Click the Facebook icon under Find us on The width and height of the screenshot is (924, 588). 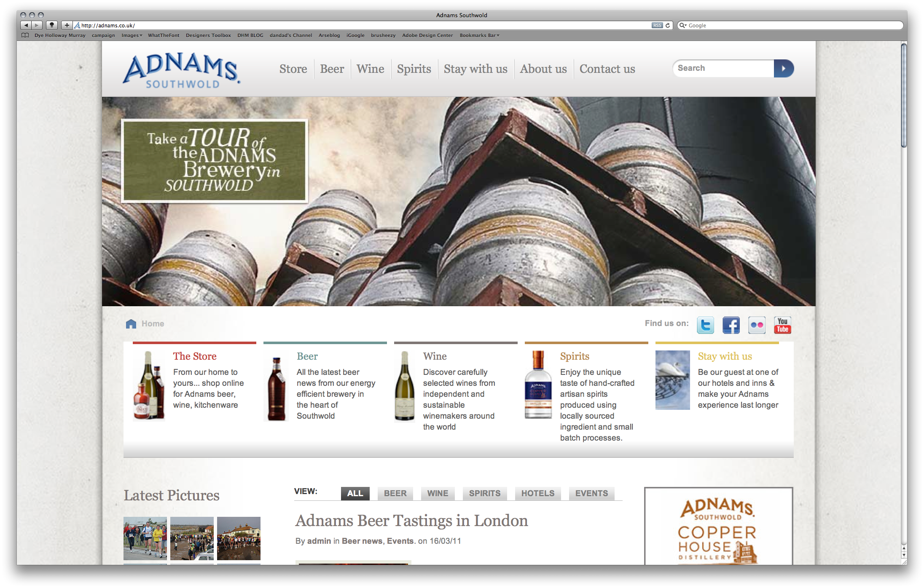tap(731, 325)
